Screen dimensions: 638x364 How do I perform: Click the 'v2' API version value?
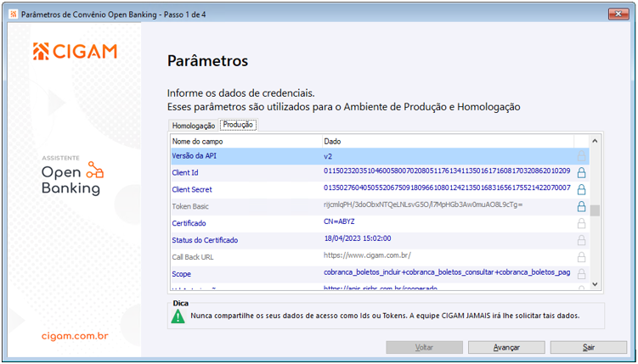[328, 156]
